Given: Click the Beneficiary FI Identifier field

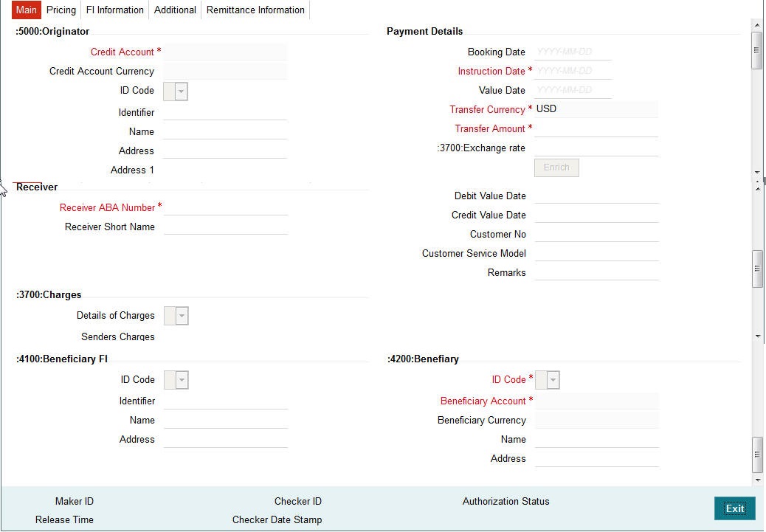Looking at the screenshot, I should coord(226,401).
